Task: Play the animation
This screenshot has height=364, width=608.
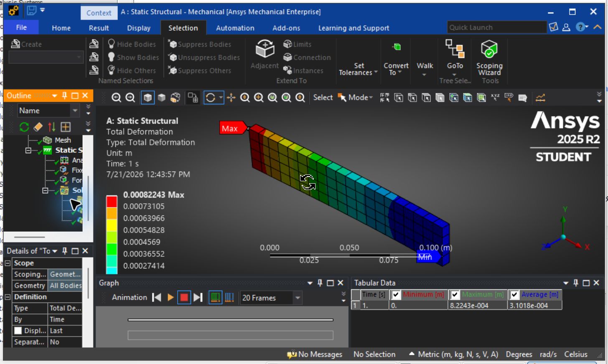Action: pos(170,297)
